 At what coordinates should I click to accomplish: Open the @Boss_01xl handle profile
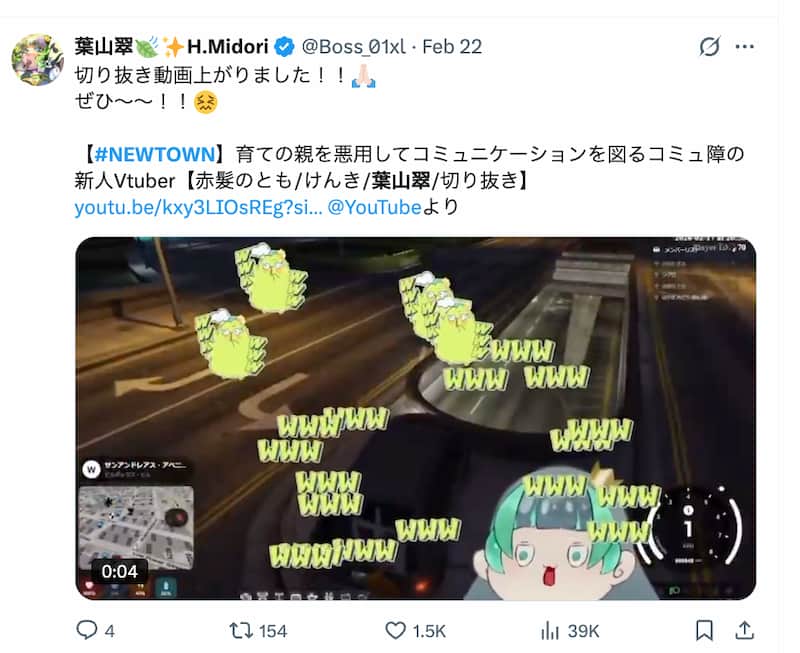pyautogui.click(x=354, y=47)
